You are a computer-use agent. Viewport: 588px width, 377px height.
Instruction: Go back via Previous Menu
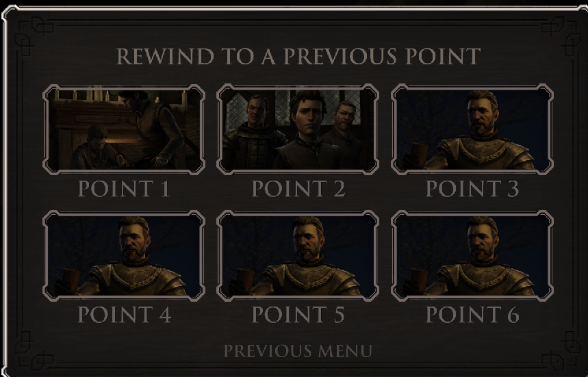[298, 351]
